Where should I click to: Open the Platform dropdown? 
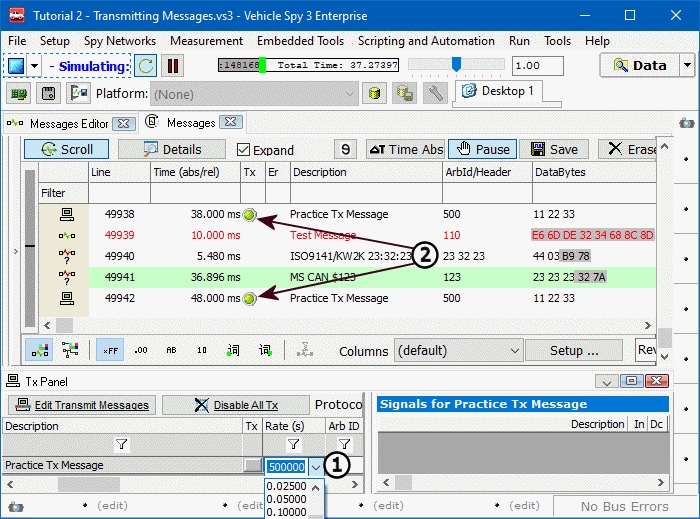point(349,94)
